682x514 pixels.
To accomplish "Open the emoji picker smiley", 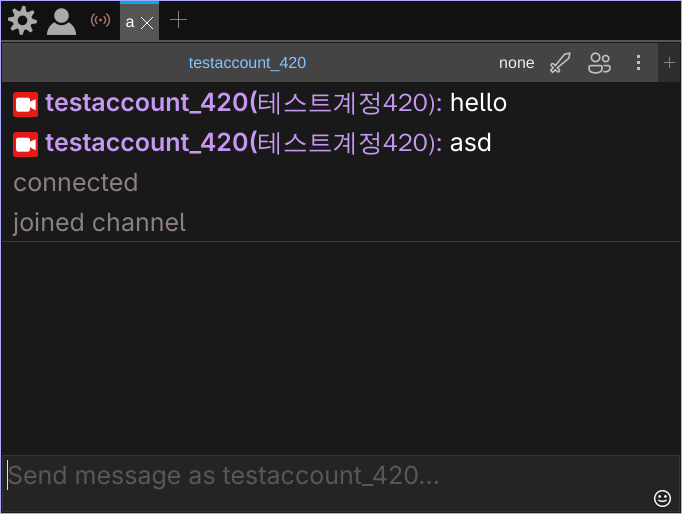I will [662, 498].
